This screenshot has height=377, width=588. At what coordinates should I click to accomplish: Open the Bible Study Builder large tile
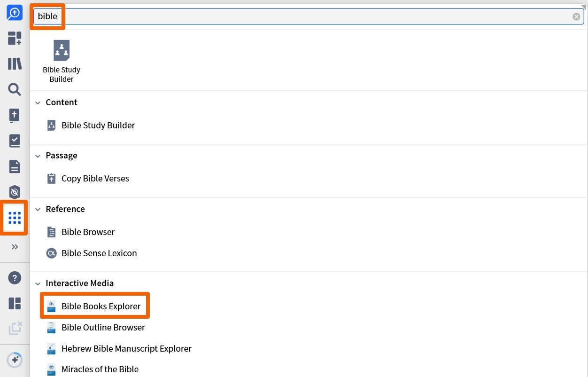click(x=62, y=62)
